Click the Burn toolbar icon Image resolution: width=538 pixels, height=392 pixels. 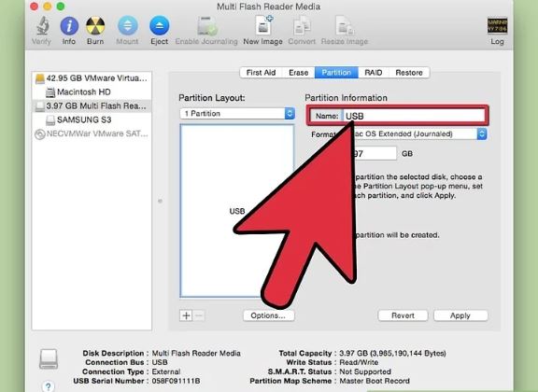95,26
